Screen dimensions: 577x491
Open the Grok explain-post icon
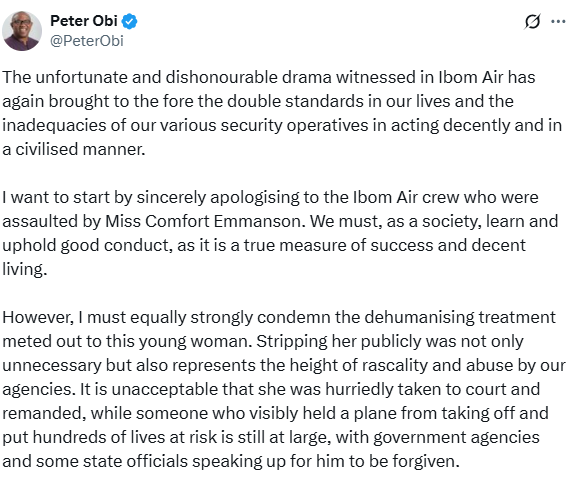tap(532, 22)
